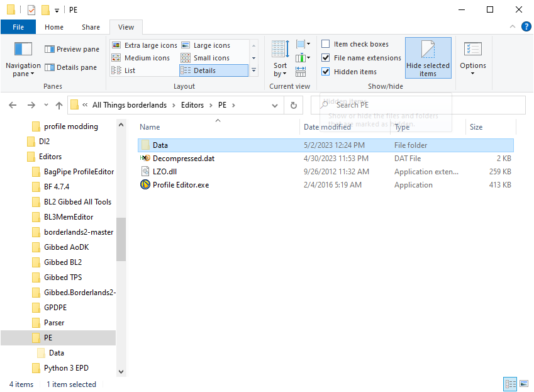Viewport: 534px width, 392px height.
Task: Click the New folder icon in title bar
Action: [x=45, y=10]
